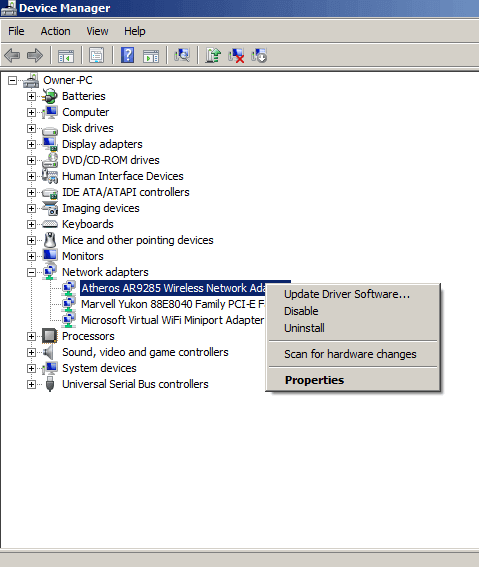
Task: Click the Uninstall toolbar icon with red X
Action: tap(236, 56)
